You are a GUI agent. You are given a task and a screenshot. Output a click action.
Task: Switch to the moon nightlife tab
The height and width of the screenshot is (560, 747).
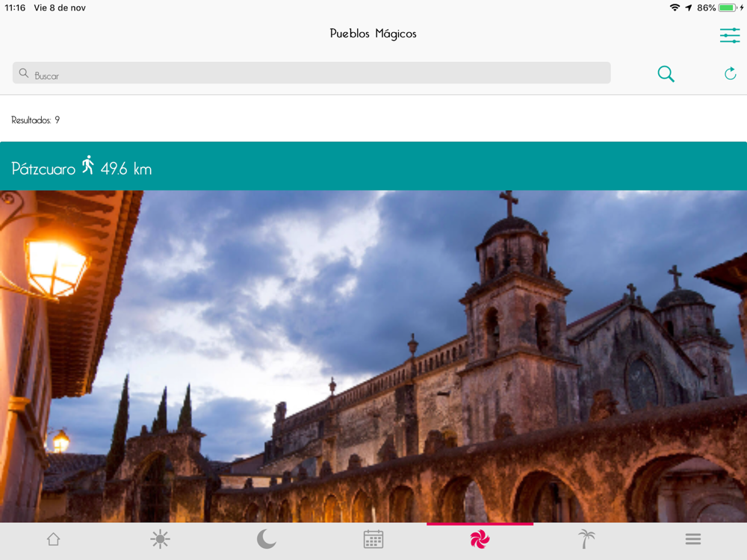click(x=267, y=540)
